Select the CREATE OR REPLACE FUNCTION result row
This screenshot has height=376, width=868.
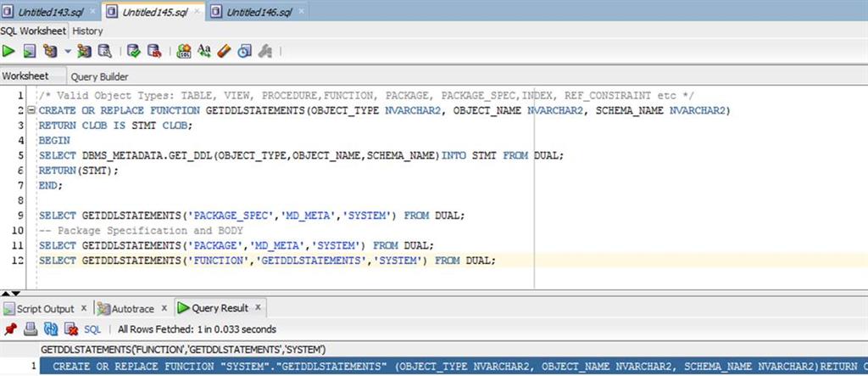(453, 367)
